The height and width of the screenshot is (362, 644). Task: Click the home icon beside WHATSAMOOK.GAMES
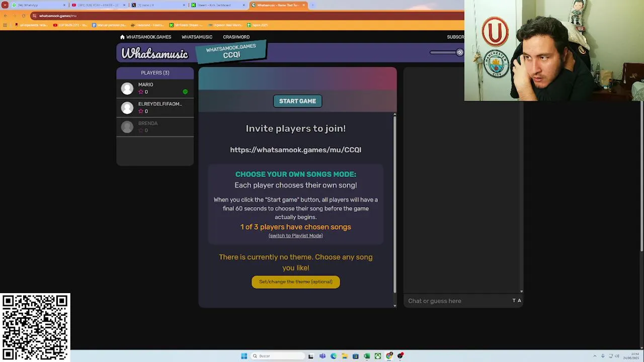pos(122,37)
